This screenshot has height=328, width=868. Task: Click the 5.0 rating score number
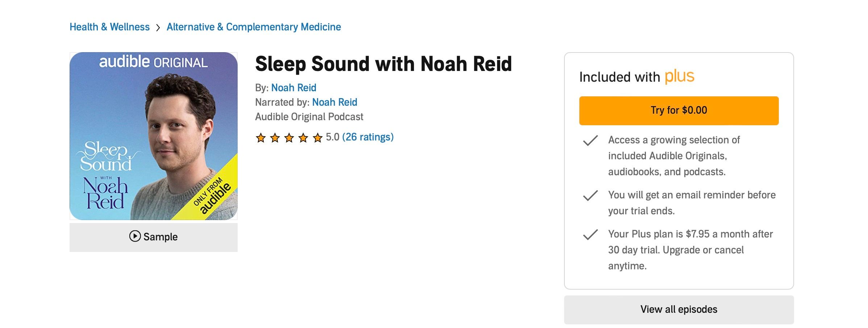tap(332, 137)
